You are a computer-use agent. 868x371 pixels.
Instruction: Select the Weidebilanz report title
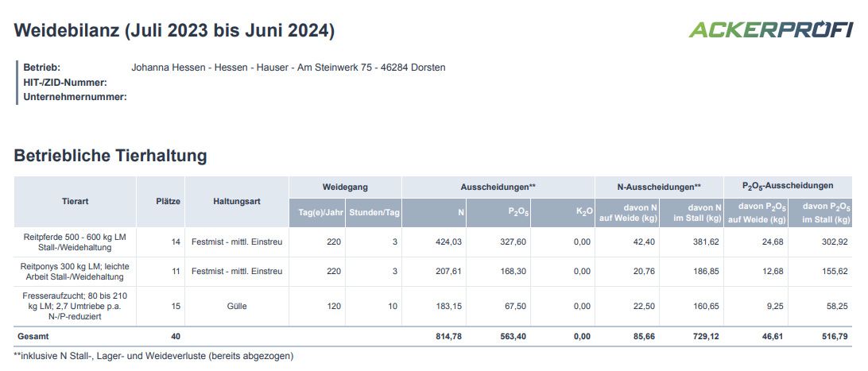tap(174, 30)
